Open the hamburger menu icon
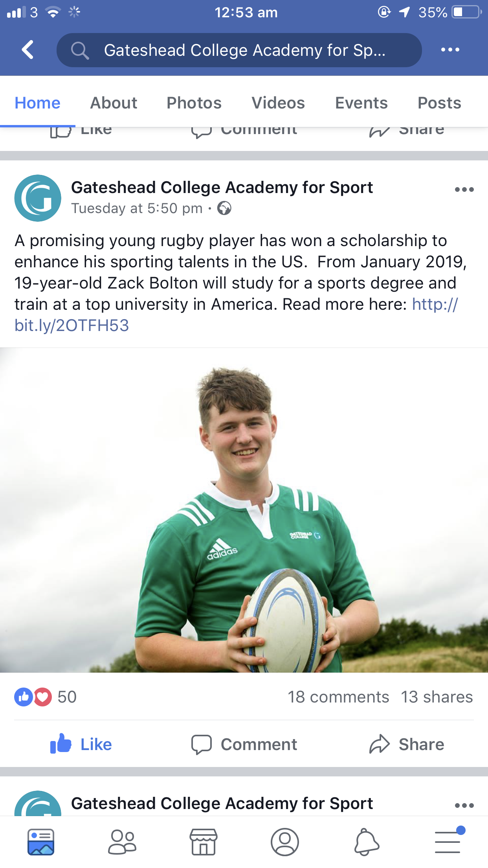This screenshot has width=488, height=868. 448,842
